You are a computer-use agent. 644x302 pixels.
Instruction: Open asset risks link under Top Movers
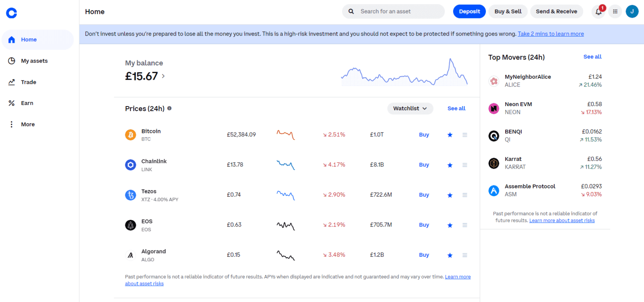(x=562, y=221)
